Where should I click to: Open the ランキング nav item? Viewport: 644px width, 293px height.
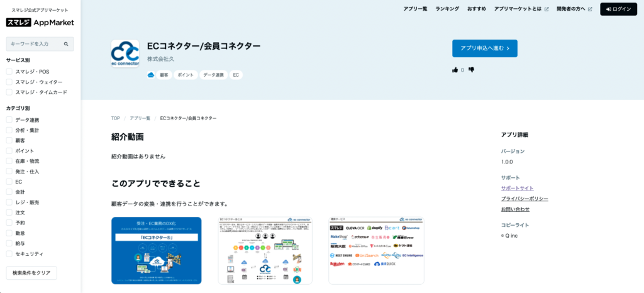coord(447,9)
